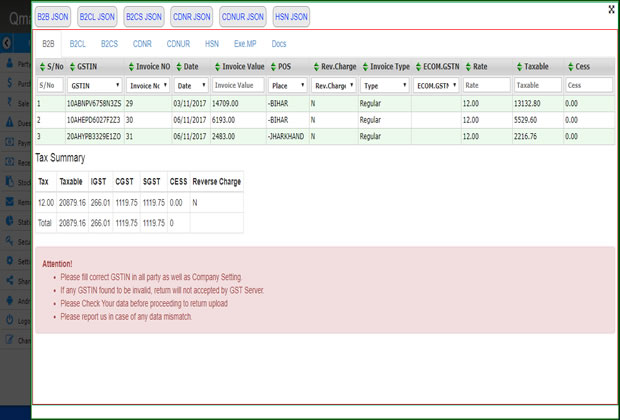
Task: Open the ECOM.GSTN filter dropdown
Action: coord(436,85)
